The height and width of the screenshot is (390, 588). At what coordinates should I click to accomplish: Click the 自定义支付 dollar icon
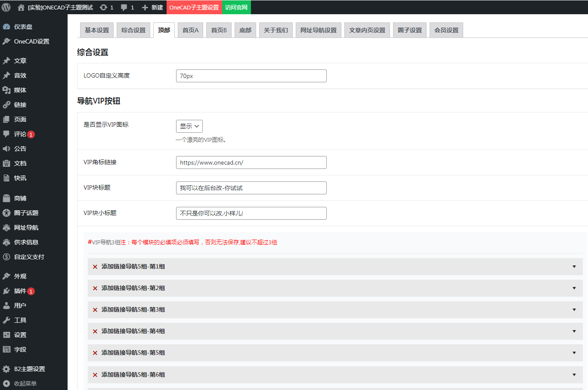(x=6, y=257)
